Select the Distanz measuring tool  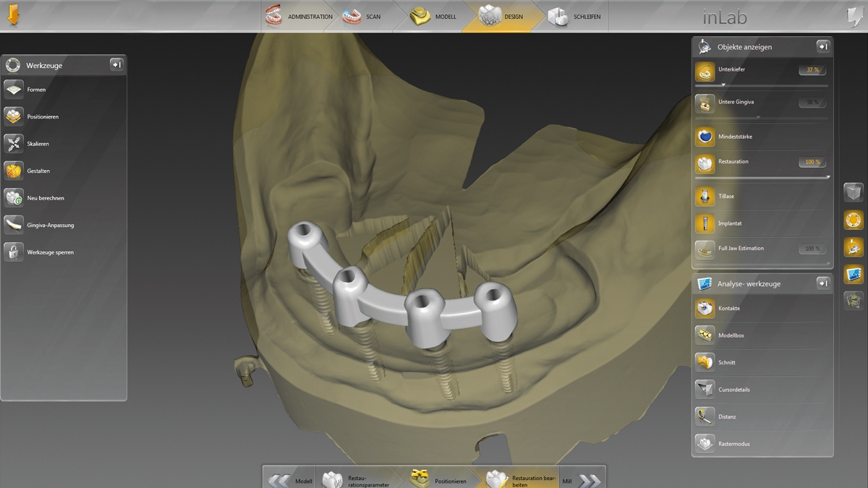coord(705,416)
